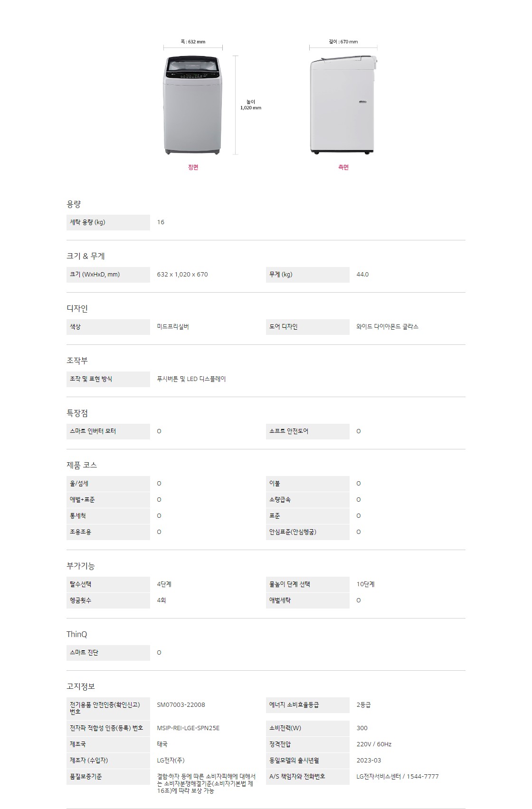Click the 제품 코스 section heading
The height and width of the screenshot is (809, 532).
point(82,465)
